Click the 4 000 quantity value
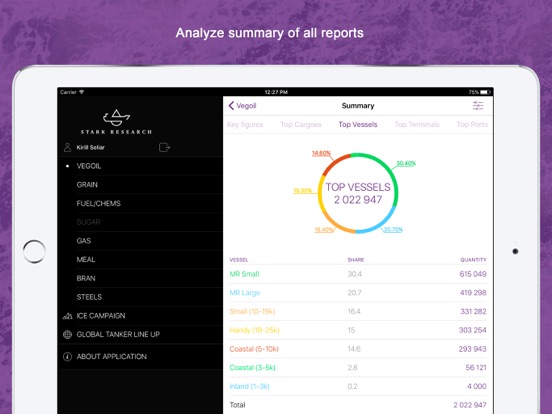The image size is (552, 414). pyautogui.click(x=477, y=386)
